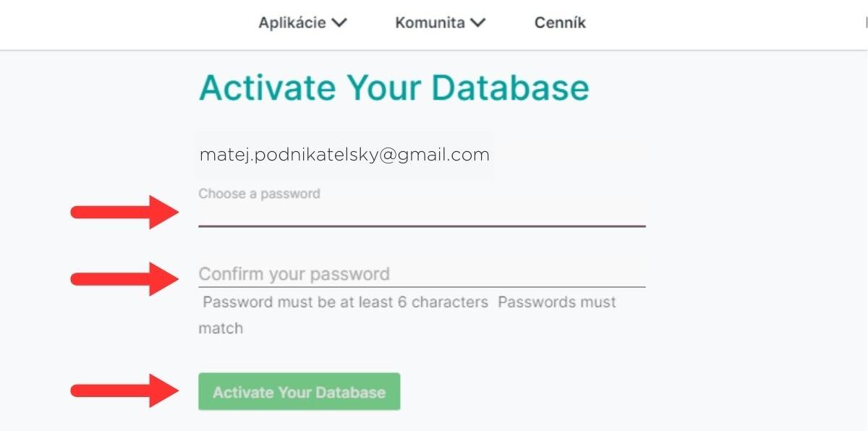Go to the Cenník page
This screenshot has height=431, width=868.
click(x=560, y=23)
